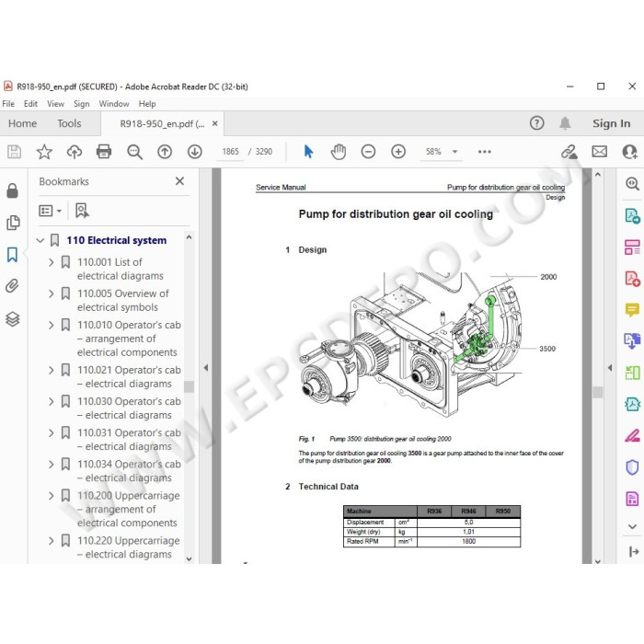Open Organize Pages tool

pos(632,247)
